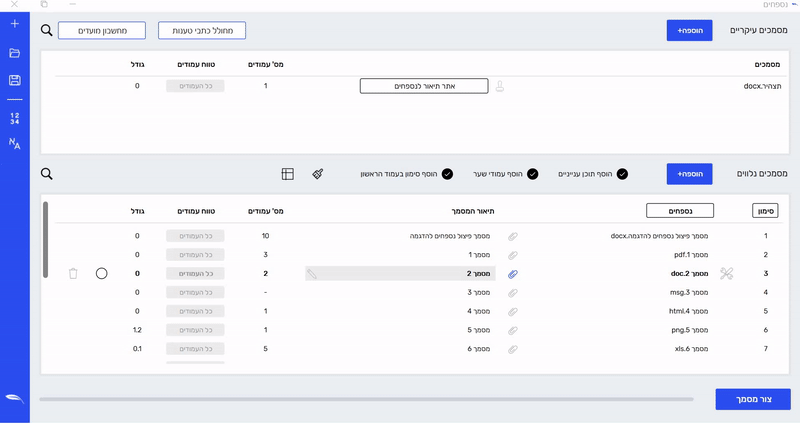
Task: Open page range 'כל העמודים' for row 1
Action: tap(195, 236)
